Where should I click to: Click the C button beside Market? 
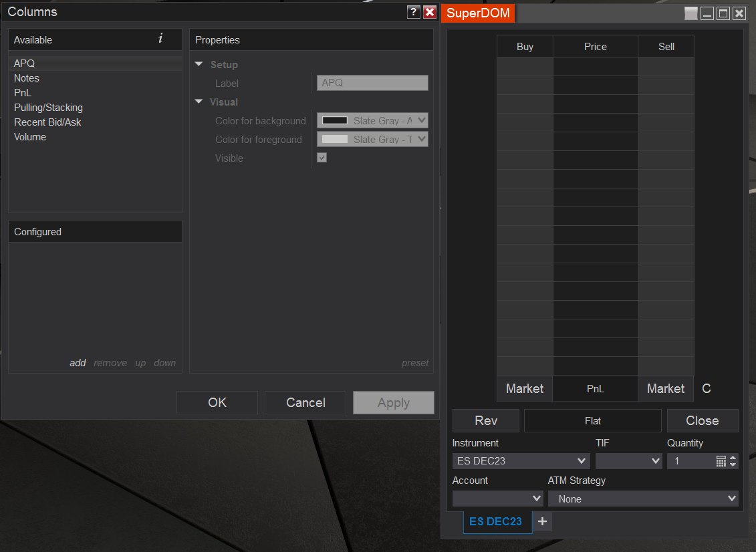click(x=707, y=388)
